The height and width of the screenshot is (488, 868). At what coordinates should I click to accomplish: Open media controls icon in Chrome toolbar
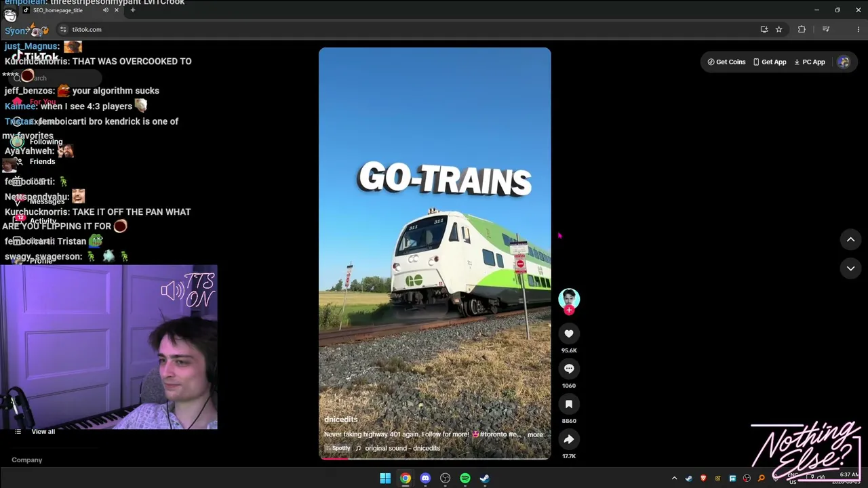point(826,29)
